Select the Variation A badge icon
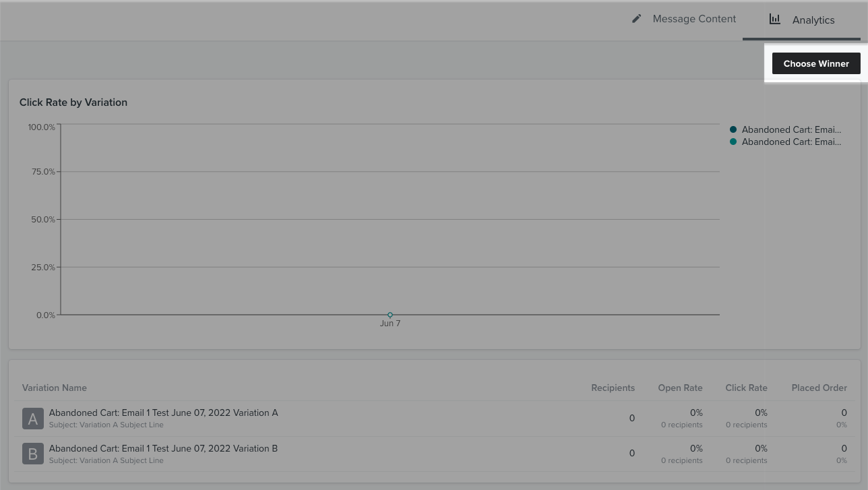The image size is (868, 490). point(32,418)
